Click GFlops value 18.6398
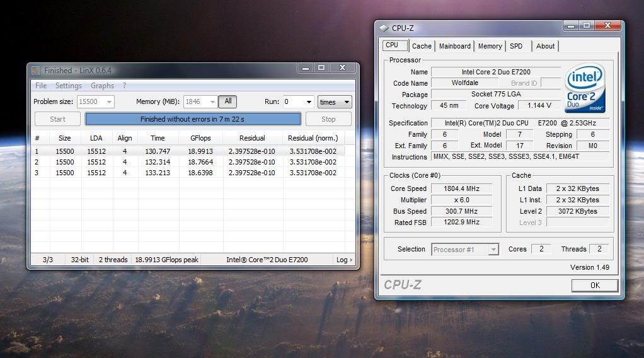The width and height of the screenshot is (644, 358). (200, 173)
